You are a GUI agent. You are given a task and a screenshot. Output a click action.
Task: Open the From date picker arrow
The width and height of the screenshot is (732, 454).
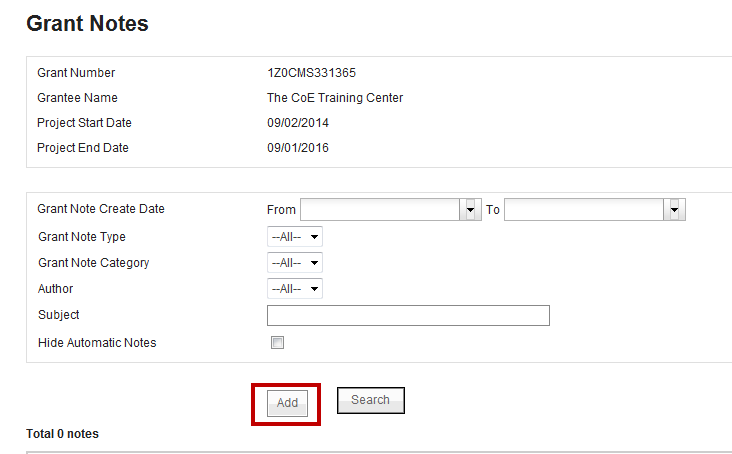tap(471, 209)
